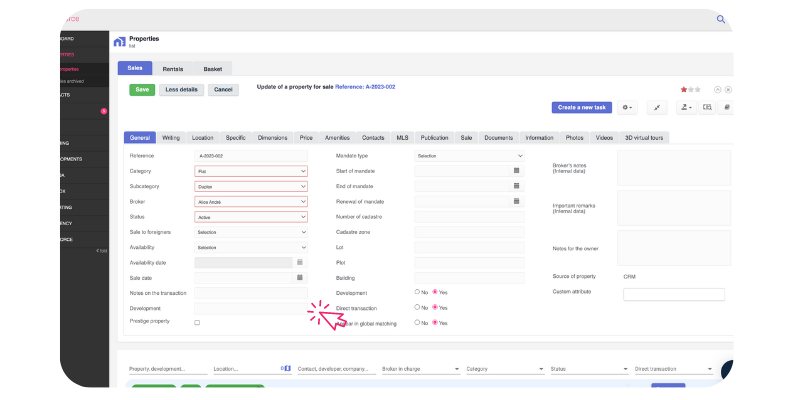This screenshot has height=400, width=800.
Task: Switch to the Basket tab
Action: pyautogui.click(x=213, y=69)
